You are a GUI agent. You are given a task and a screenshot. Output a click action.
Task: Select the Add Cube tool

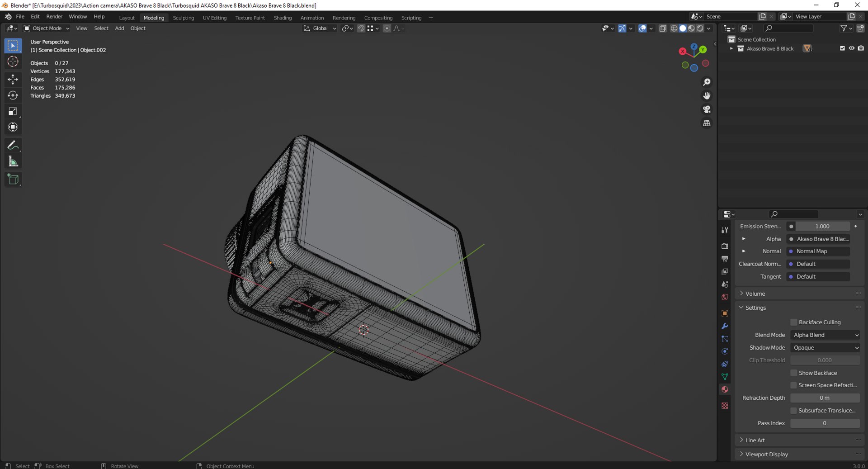[x=13, y=179]
